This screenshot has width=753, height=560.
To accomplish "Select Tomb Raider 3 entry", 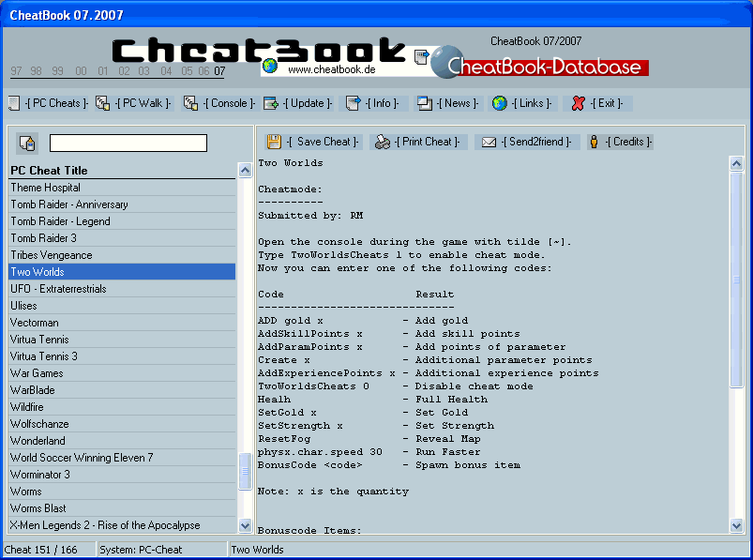I will 123,238.
